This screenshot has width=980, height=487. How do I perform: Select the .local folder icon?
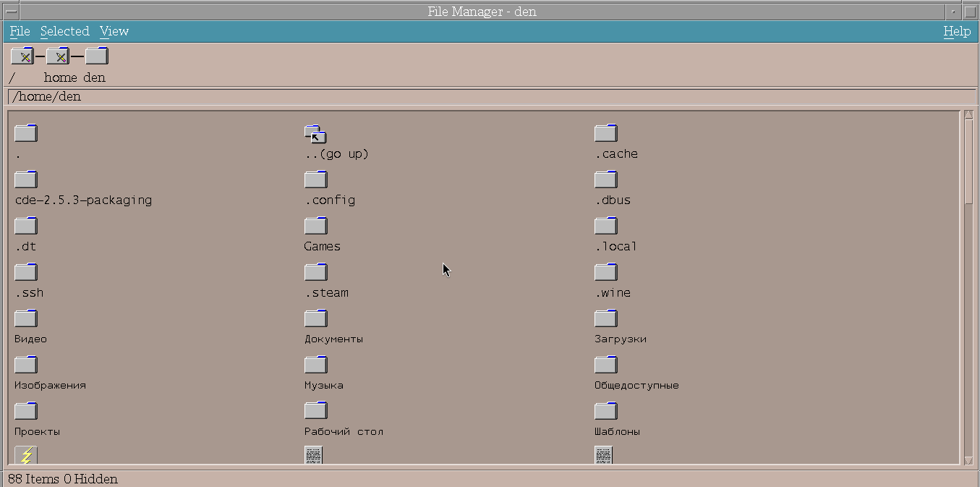606,226
